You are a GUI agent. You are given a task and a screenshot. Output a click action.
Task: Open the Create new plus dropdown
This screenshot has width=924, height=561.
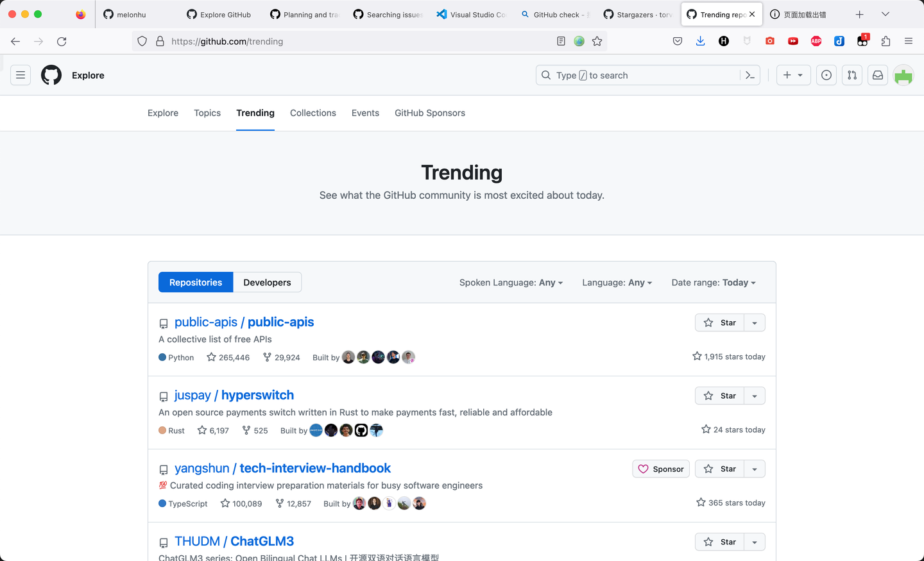click(793, 75)
